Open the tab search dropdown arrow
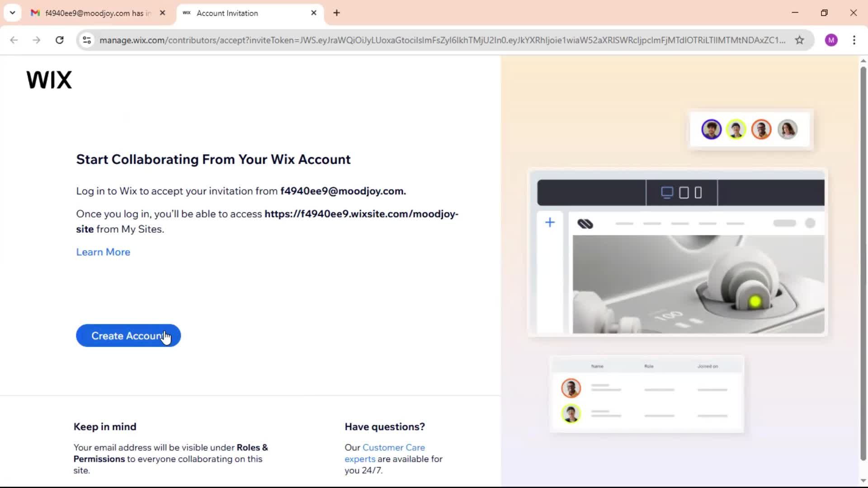 [x=12, y=13]
